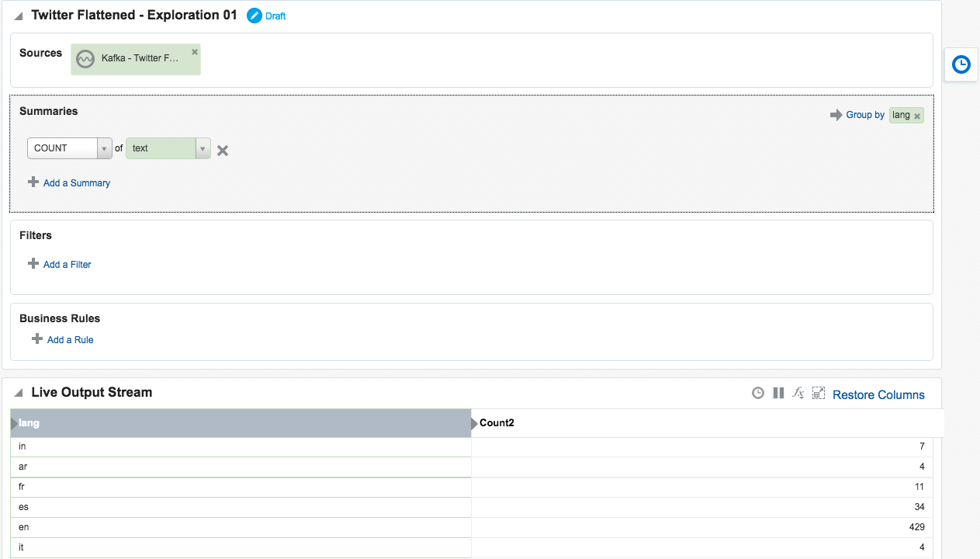Click the Group by link
The image size is (980, 559).
coord(864,115)
